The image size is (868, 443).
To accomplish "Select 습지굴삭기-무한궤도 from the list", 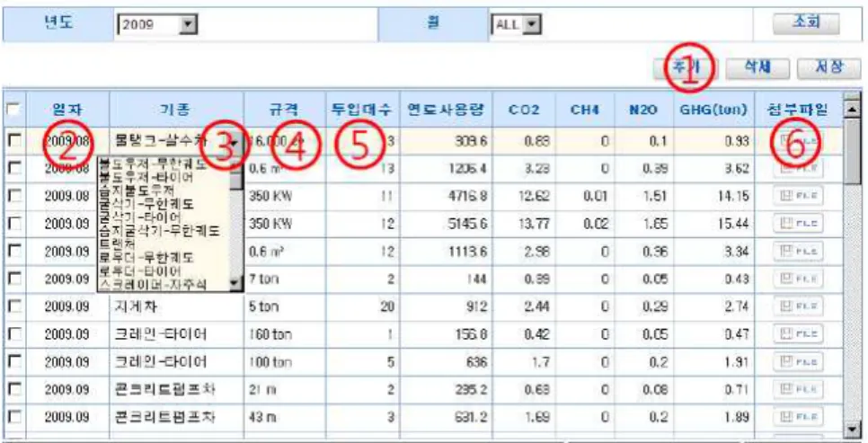I will [x=161, y=231].
